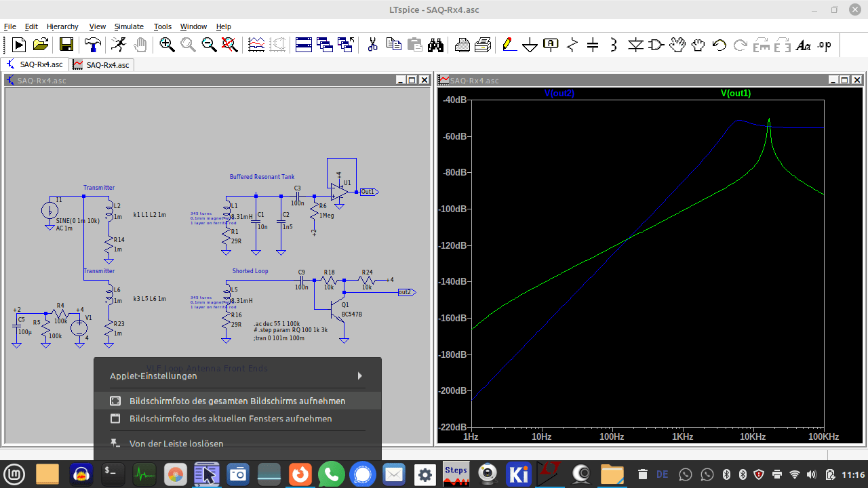Open the Component gate-symbol picker
Image resolution: width=868 pixels, height=488 pixels.
656,45
